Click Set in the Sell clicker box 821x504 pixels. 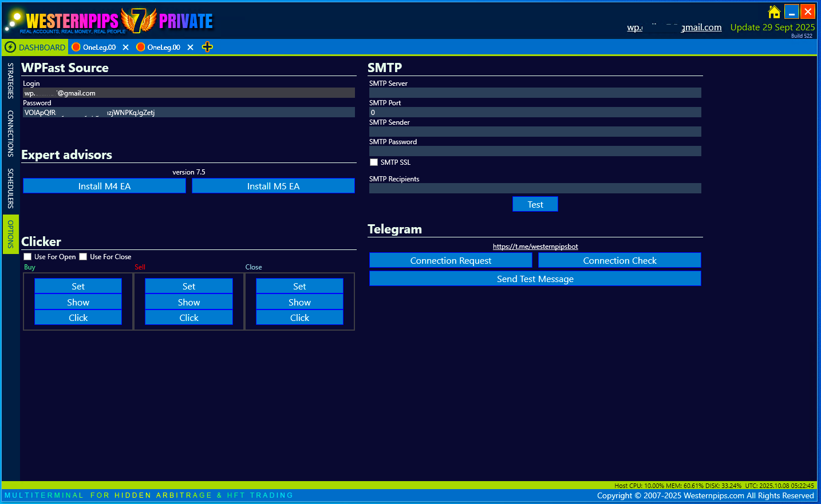tap(189, 286)
